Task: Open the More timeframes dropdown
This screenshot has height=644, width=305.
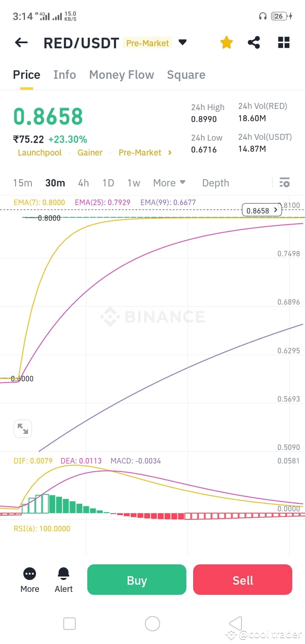Action: pos(169,183)
